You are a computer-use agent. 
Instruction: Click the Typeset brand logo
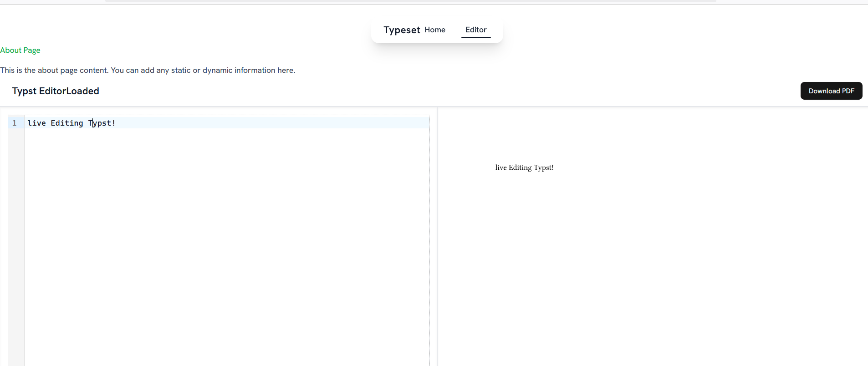point(401,30)
